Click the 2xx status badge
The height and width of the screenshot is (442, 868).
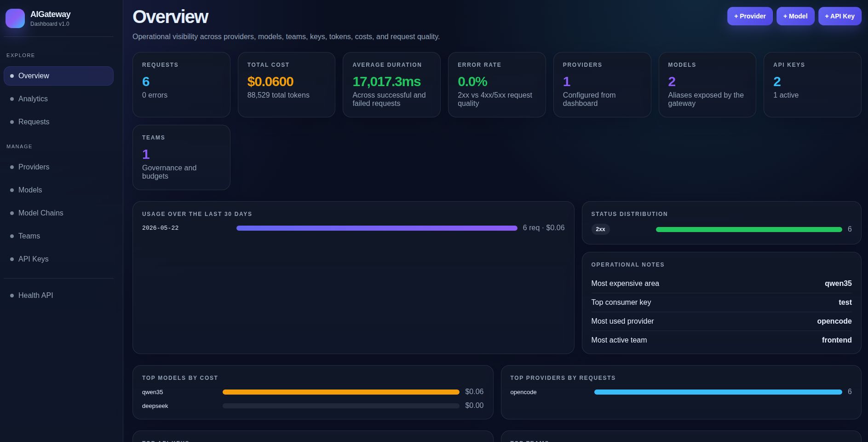tap(600, 229)
